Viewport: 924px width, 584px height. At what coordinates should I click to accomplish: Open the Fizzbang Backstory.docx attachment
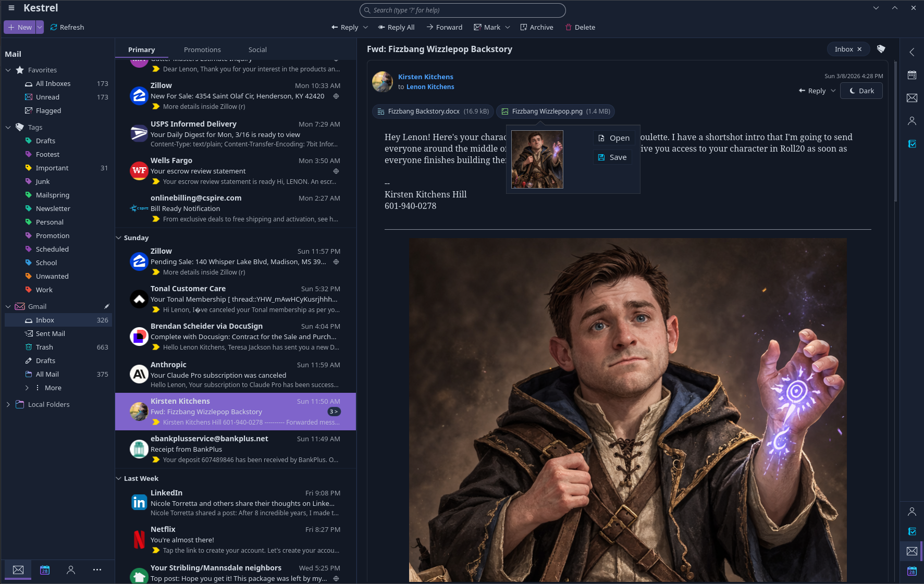(x=433, y=111)
